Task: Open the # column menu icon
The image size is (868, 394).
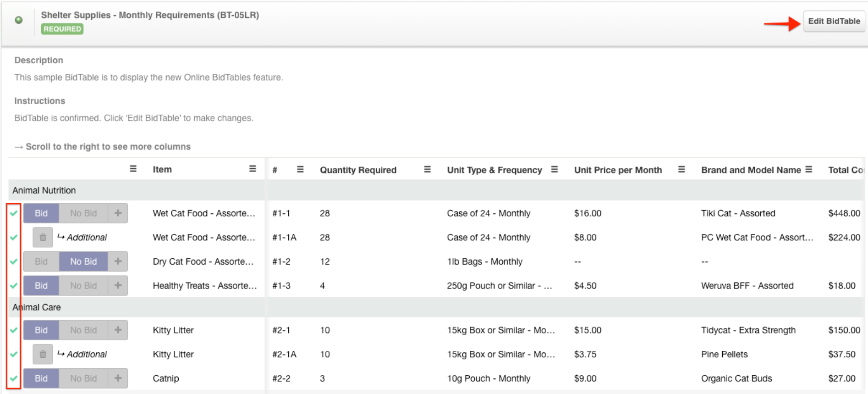Action: (x=300, y=169)
